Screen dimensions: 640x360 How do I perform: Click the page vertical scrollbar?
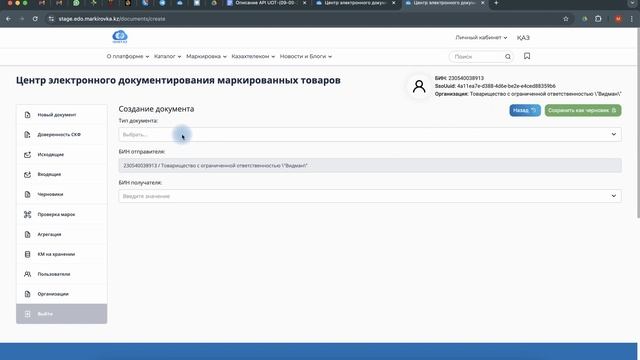(x=638, y=122)
